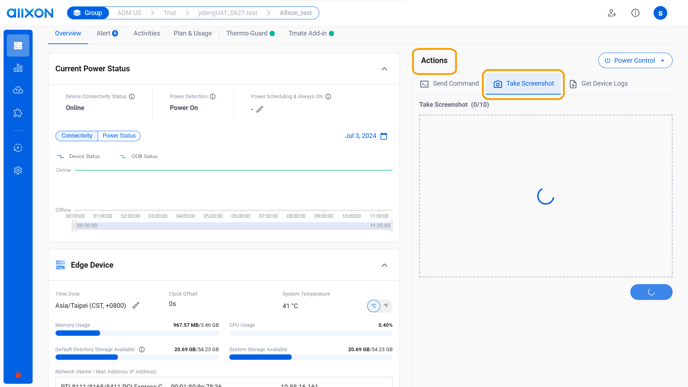688x387 pixels.
Task: Click the Power On status text
Action: (184, 108)
